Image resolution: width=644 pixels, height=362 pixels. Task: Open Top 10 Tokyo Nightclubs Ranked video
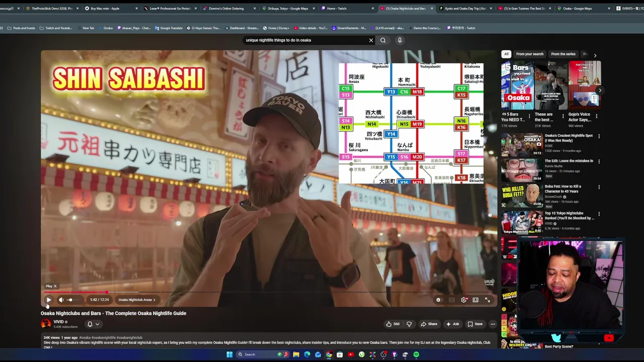point(569,216)
